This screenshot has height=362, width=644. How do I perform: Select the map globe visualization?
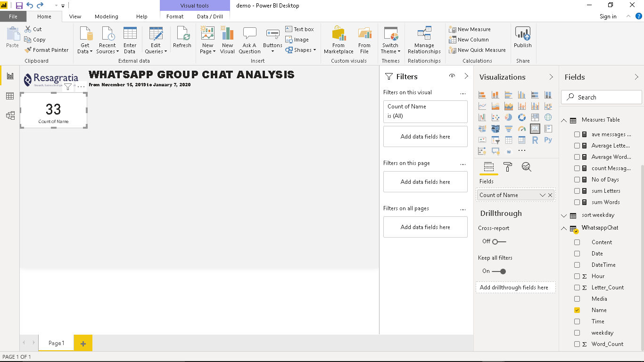coord(548,117)
